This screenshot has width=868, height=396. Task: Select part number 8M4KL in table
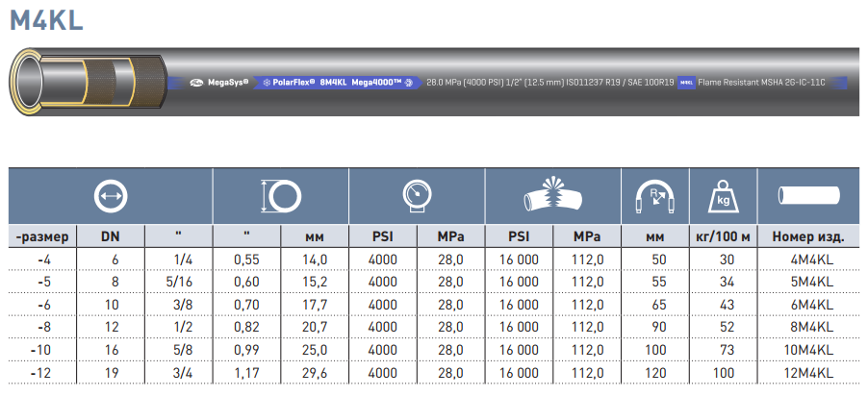click(x=808, y=328)
